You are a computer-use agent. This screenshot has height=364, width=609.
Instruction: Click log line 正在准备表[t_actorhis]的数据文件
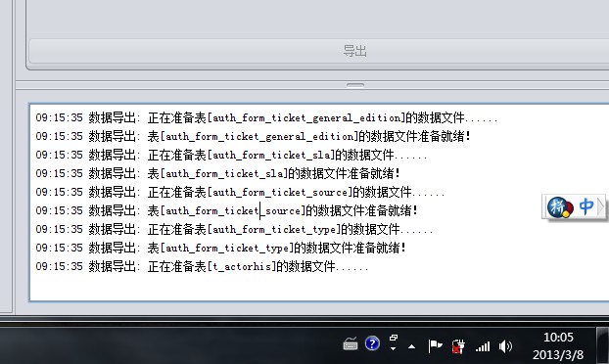pos(202,266)
